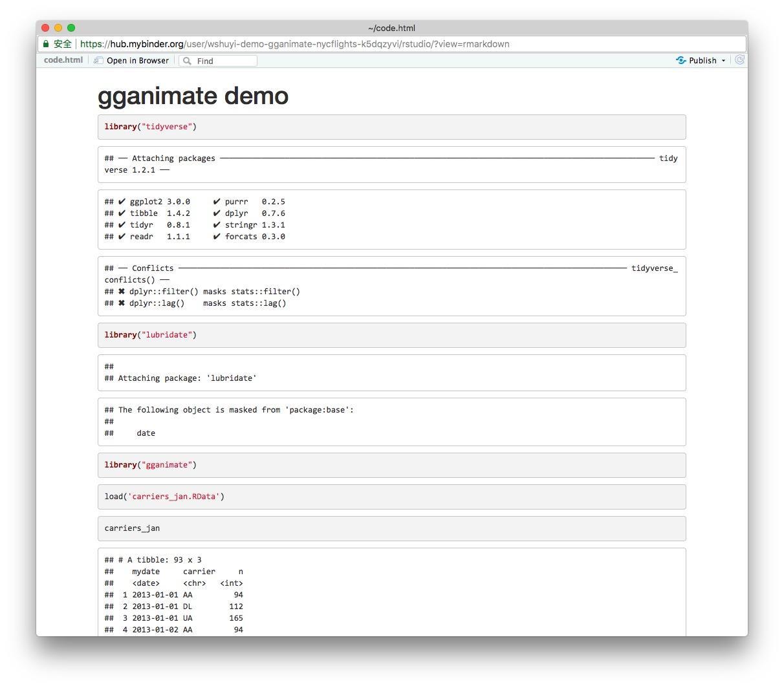Screen dimensions: 784x688
Task: Click the 安全 secure label
Action: (63, 44)
